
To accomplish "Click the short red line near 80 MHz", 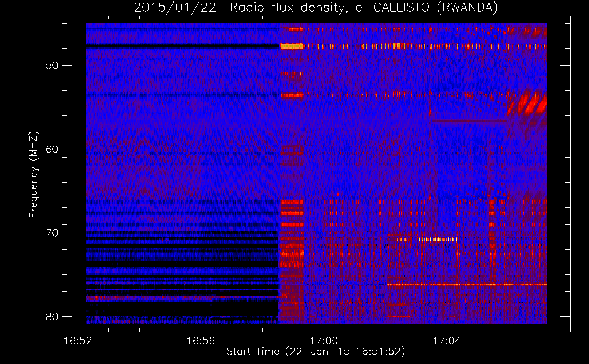I will coord(399,316).
